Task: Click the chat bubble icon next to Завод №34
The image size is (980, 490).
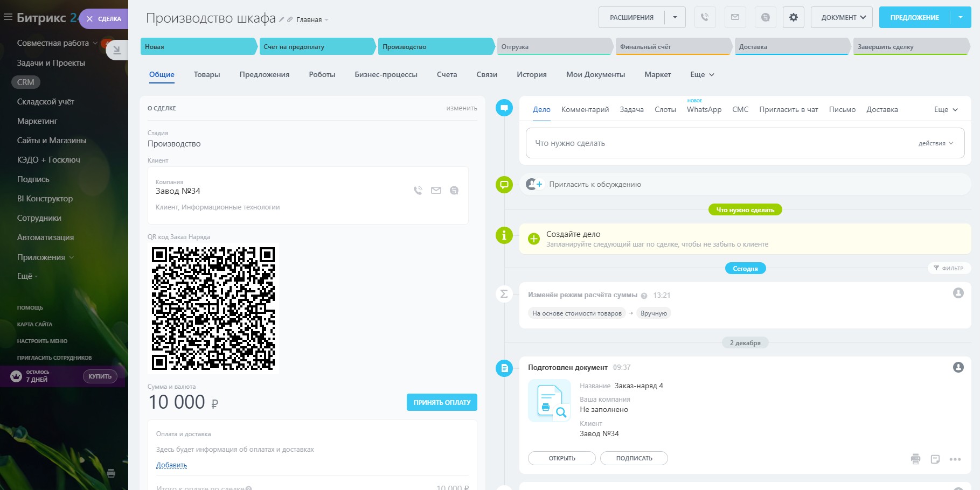Action: point(454,190)
